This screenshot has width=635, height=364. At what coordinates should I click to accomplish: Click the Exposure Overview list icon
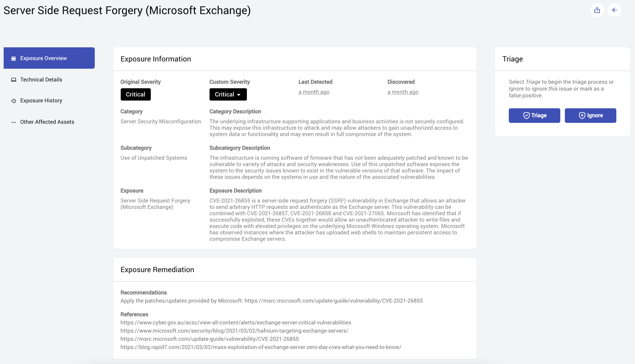coord(13,58)
